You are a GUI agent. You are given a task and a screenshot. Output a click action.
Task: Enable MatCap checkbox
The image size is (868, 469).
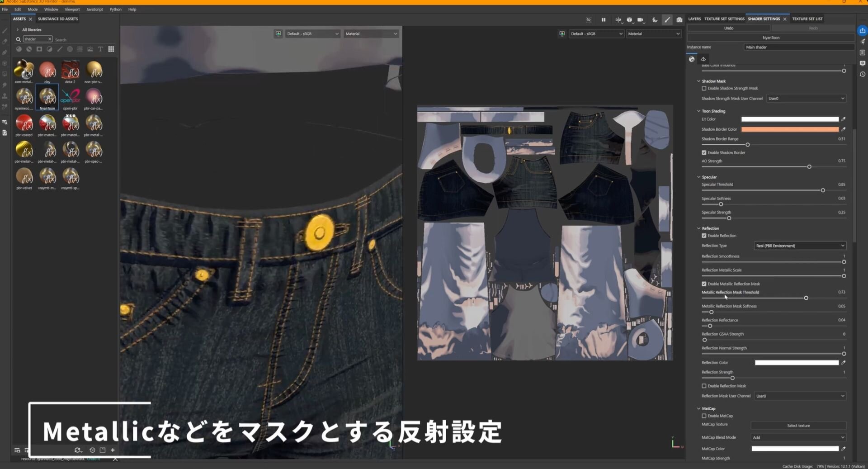(x=704, y=416)
